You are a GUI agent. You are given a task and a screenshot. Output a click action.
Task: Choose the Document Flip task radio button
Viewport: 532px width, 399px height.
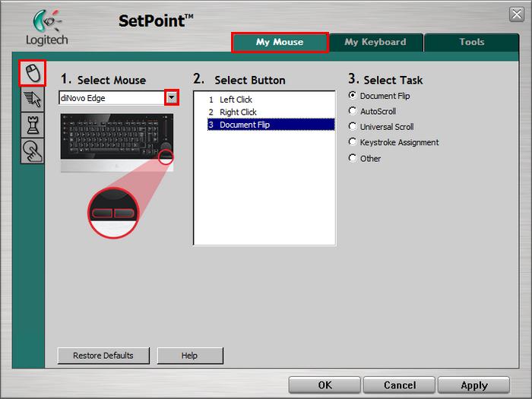point(353,95)
